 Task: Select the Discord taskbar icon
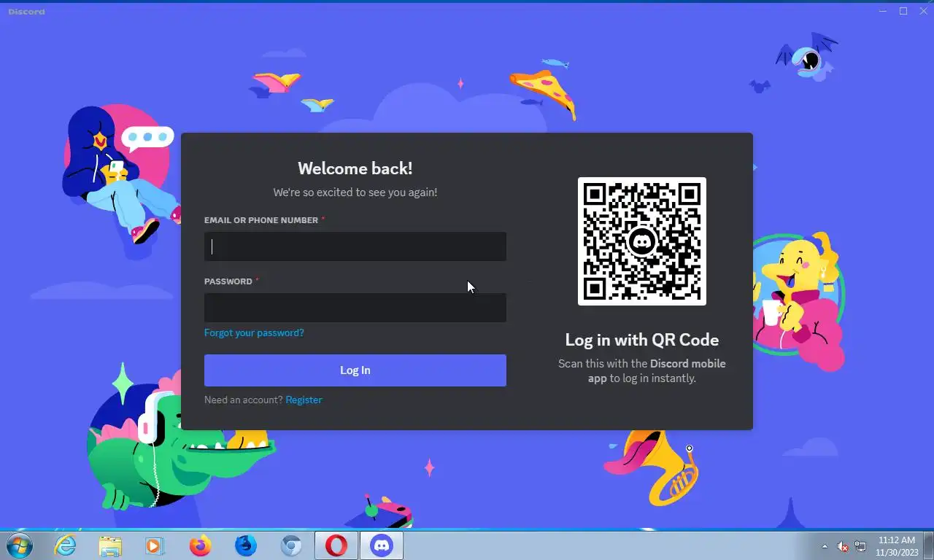pyautogui.click(x=382, y=545)
